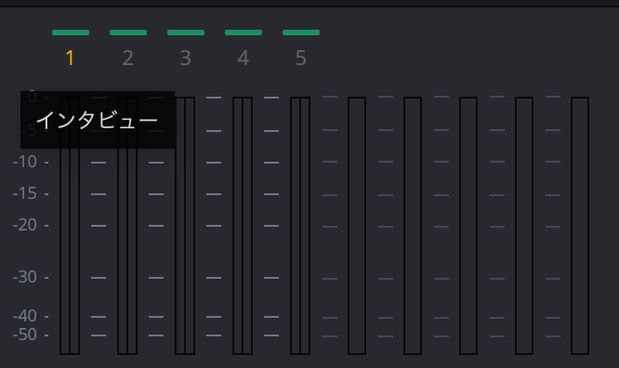This screenshot has height=368, width=619.
Task: Click track 4 stereo level meter
Action: [243, 225]
